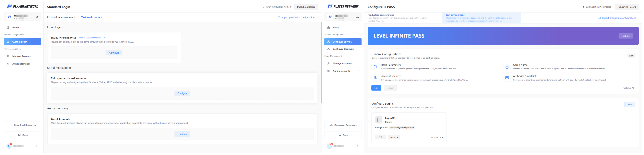Click Import production configurations link on Configure LI PASS
Screen dimensions: 644x155
(x=617, y=18)
